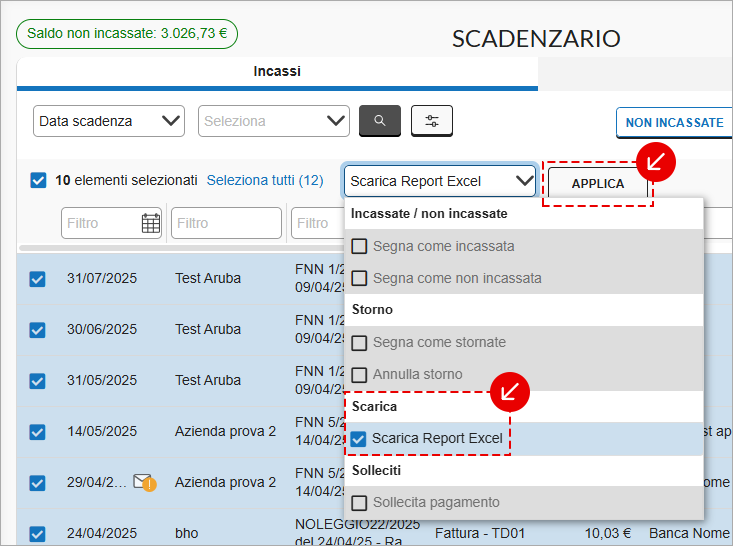
Task: Click the 30/06/2025 date cell
Action: click(102, 329)
